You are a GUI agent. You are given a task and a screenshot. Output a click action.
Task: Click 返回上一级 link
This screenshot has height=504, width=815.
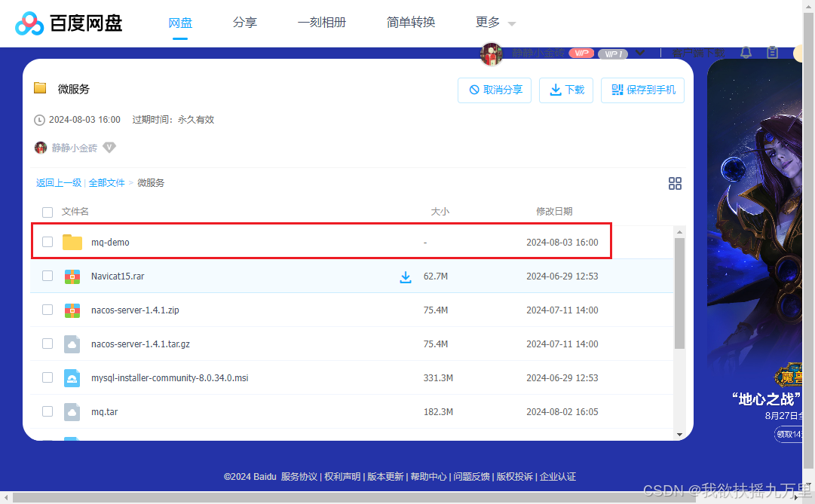coord(59,183)
